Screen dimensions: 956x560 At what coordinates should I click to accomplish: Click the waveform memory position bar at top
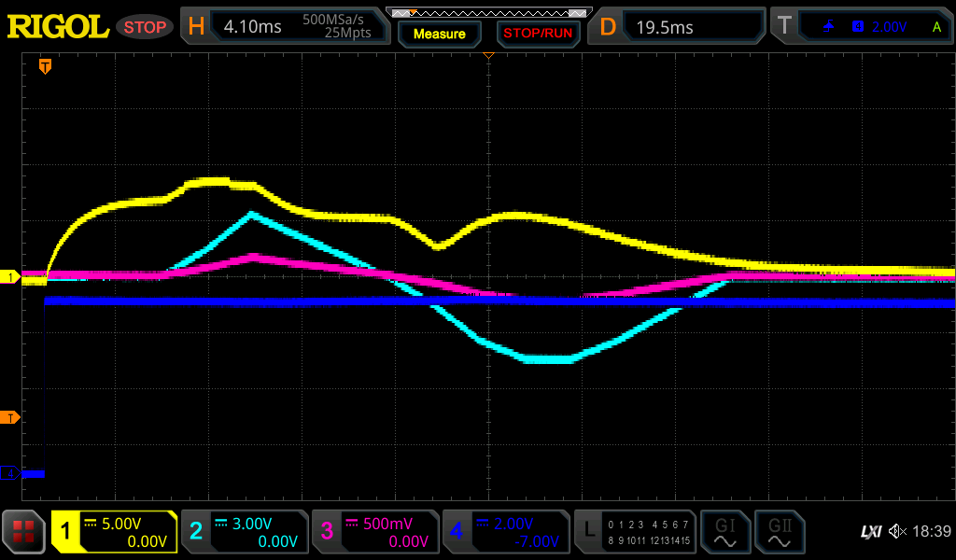[x=488, y=12]
